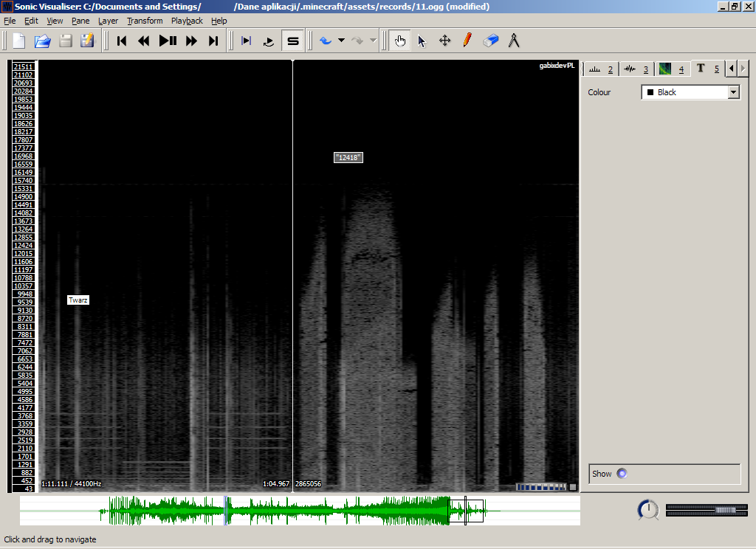
Task: Adjust the playback speed dial
Action: 648,510
